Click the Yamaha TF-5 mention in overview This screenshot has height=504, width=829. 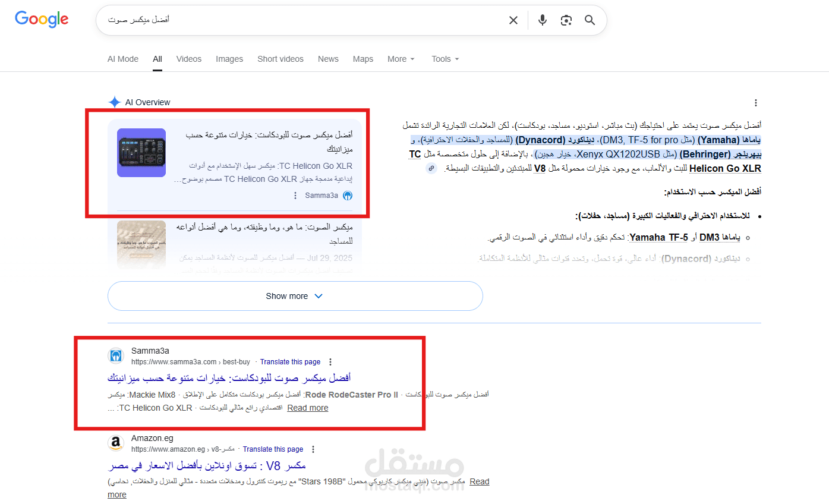click(658, 237)
